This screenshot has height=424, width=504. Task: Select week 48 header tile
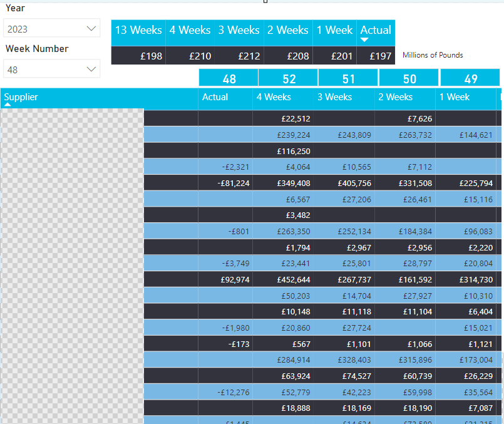[x=229, y=78]
